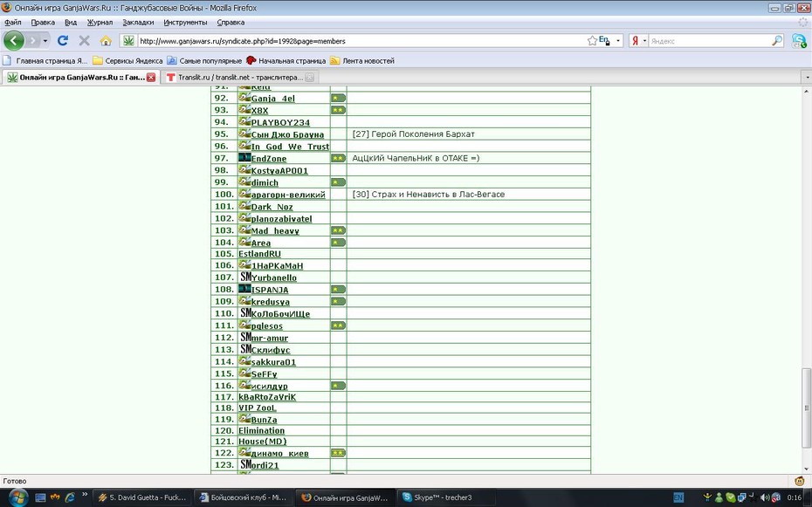This screenshot has width=812, height=507.
Task: Open player link арагорн-великий
Action: point(288,195)
